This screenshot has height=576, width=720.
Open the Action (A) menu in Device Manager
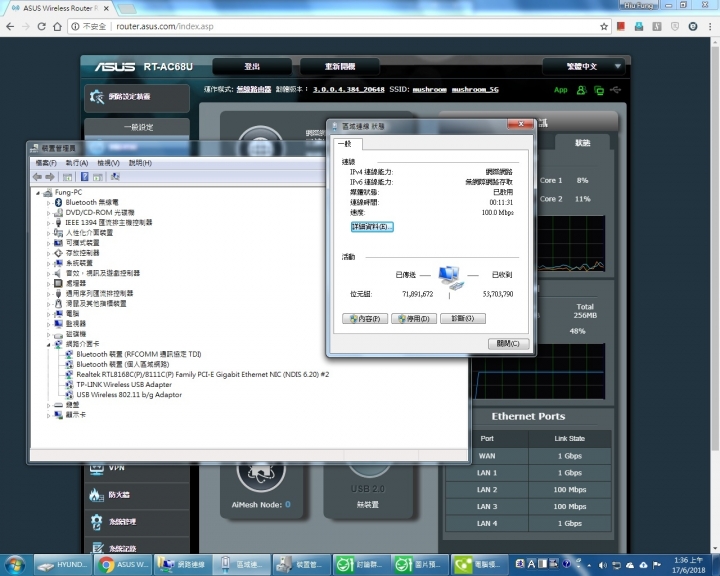(x=77, y=163)
